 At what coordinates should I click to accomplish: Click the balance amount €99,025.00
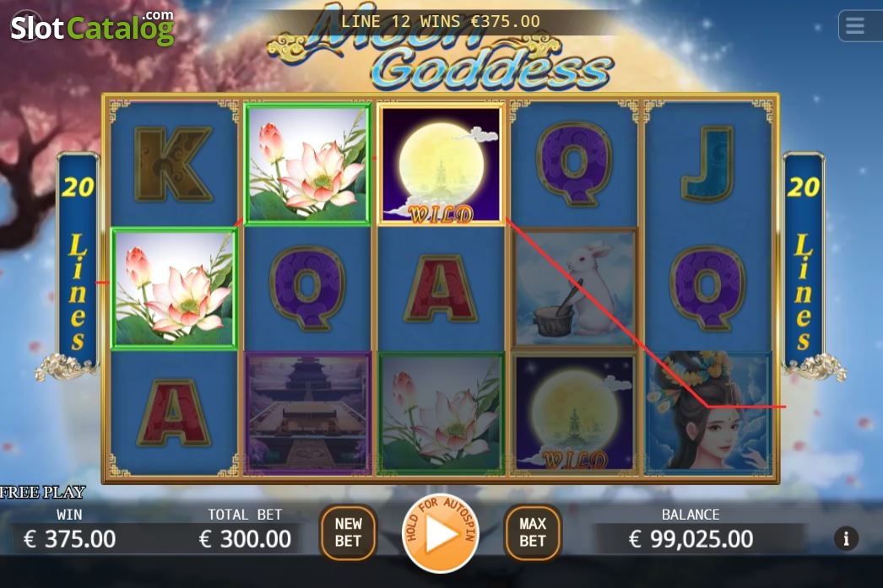click(691, 539)
